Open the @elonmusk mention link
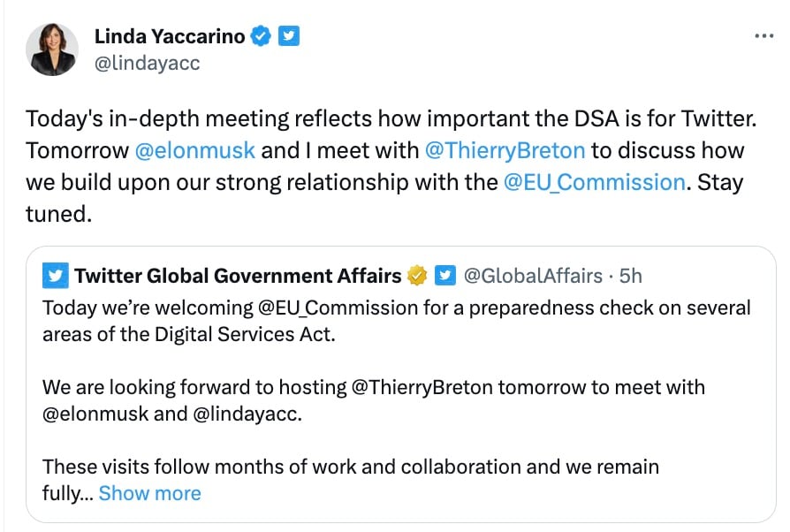Viewport: 790px width, 532px height. tap(195, 150)
